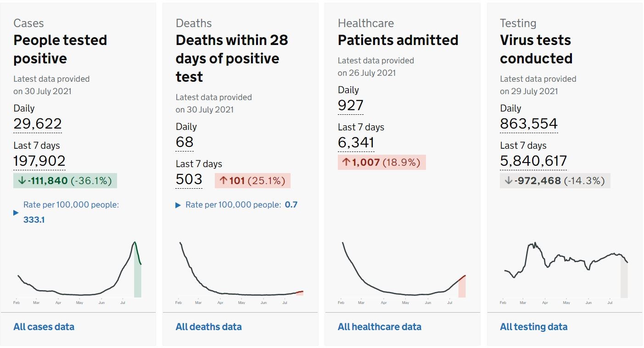The height and width of the screenshot is (348, 644).
Task: Click the last 7 days deaths 503
Action: click(x=189, y=179)
